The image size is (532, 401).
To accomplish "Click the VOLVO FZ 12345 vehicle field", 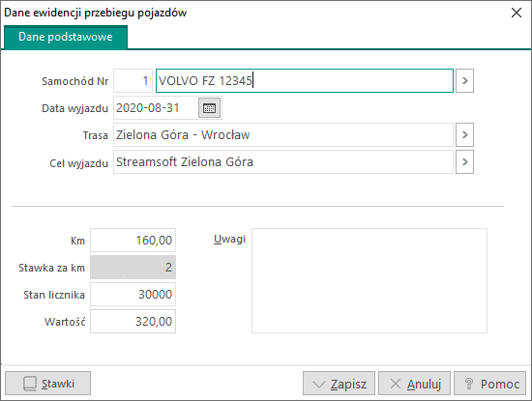I will point(305,80).
